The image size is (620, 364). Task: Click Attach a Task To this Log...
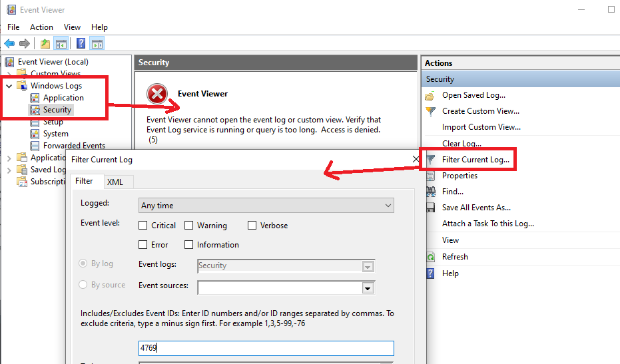coord(488,224)
